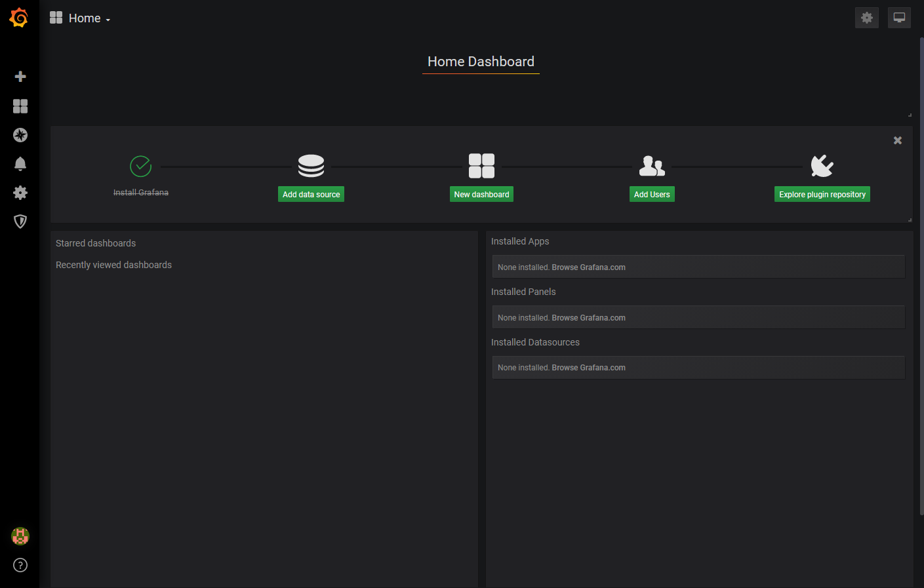This screenshot has width=924, height=588.
Task: Close the getting started panel
Action: tap(898, 140)
